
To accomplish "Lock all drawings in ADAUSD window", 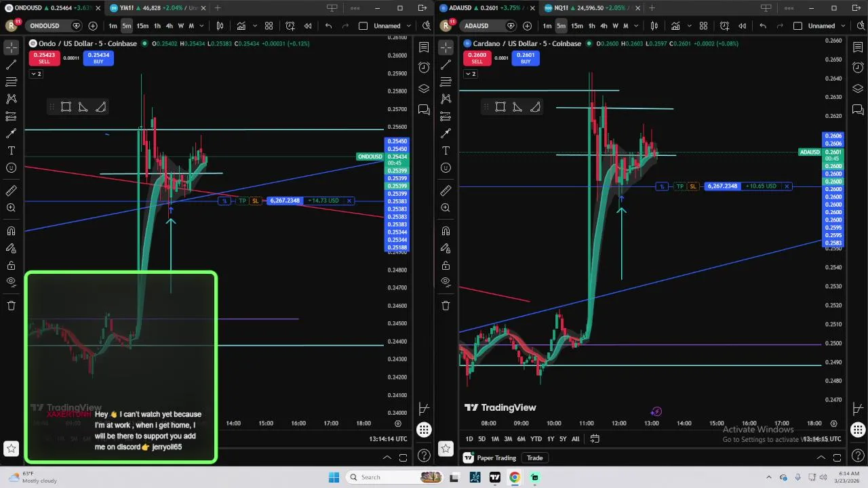I will (446, 265).
